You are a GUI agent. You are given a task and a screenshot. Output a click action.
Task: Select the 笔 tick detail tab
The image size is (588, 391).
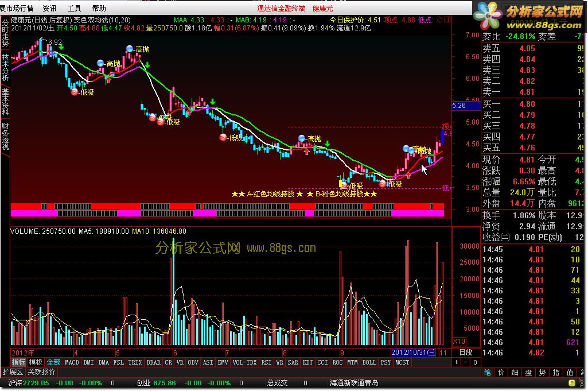487,372
